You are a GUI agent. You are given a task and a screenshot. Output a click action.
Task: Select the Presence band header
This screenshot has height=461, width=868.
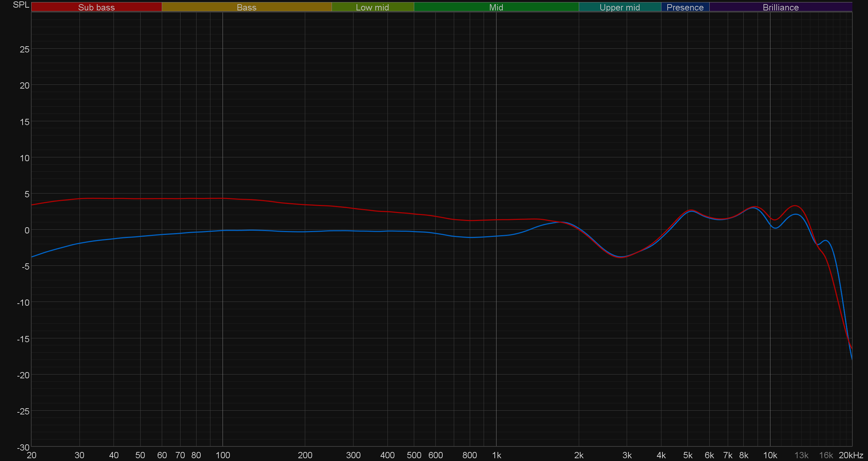685,7
